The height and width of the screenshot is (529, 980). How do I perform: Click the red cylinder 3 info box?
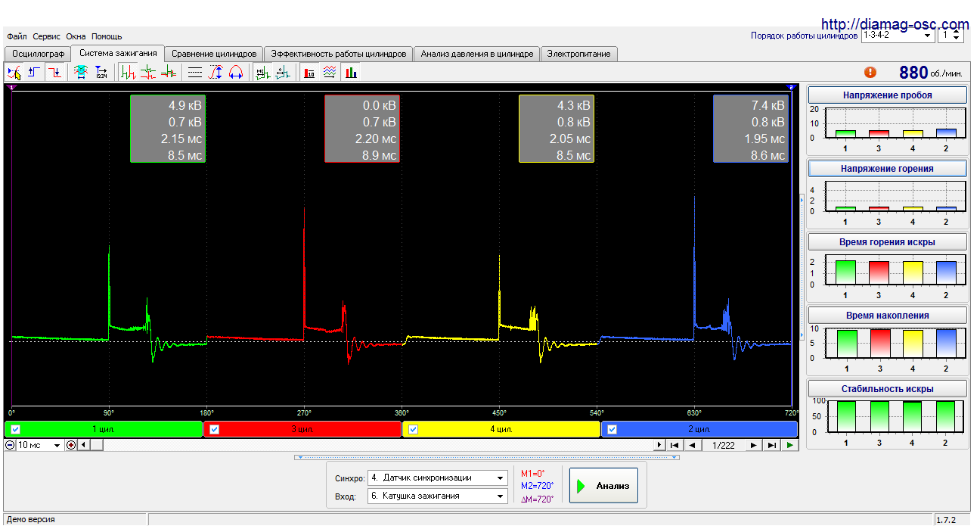tap(362, 129)
